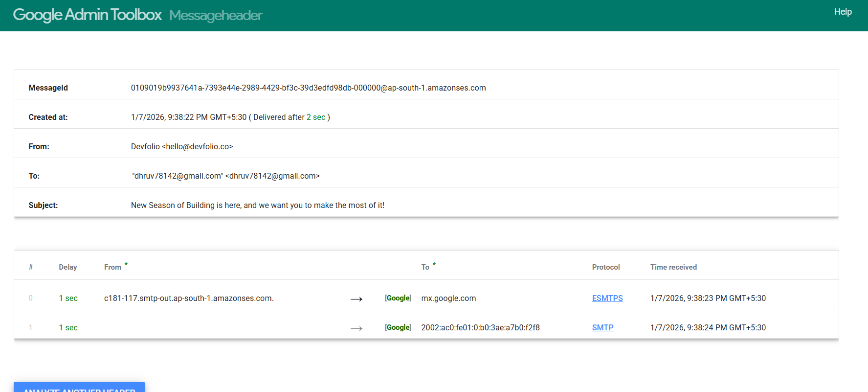Open the ESMTPS protocol link
Viewport: 868px width, 392px height.
(x=607, y=298)
